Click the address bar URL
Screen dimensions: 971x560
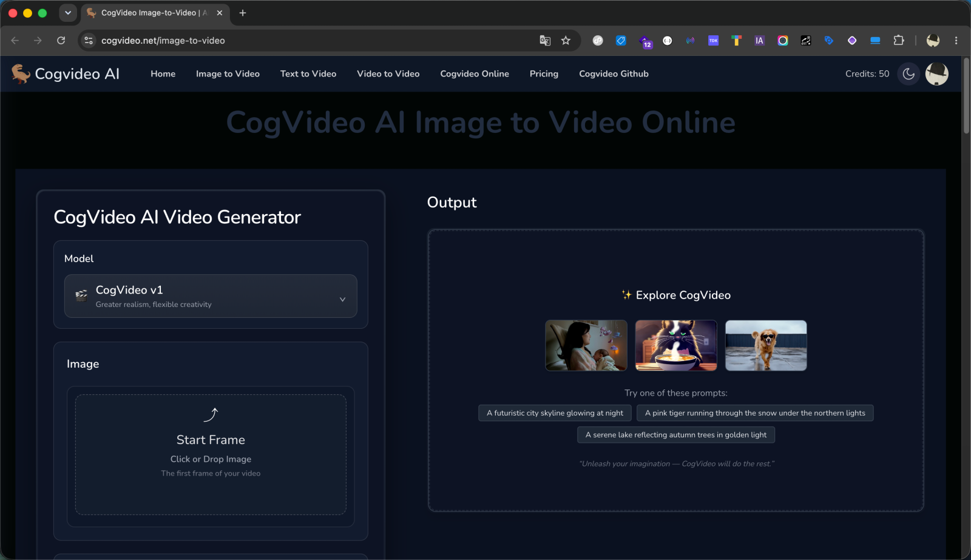coord(163,41)
